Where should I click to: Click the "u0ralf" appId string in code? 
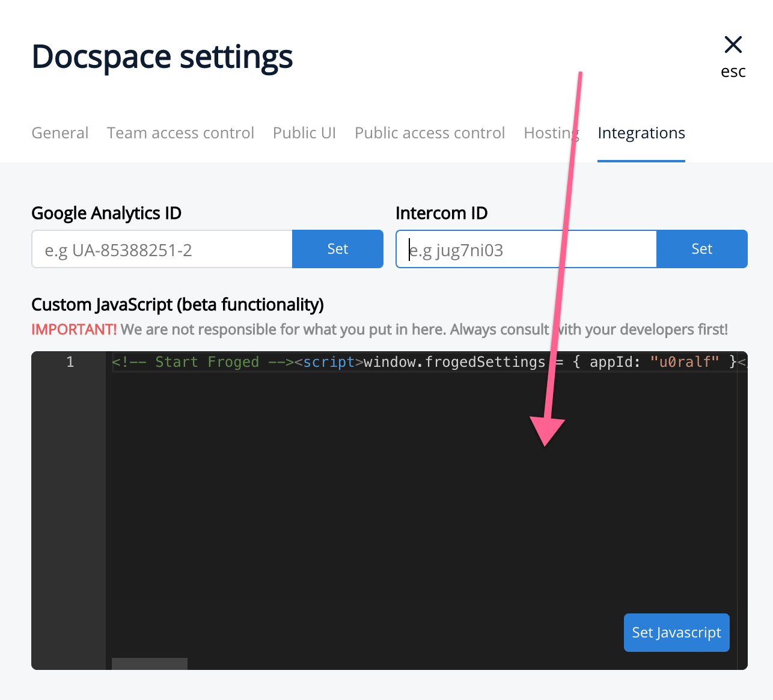[685, 362]
